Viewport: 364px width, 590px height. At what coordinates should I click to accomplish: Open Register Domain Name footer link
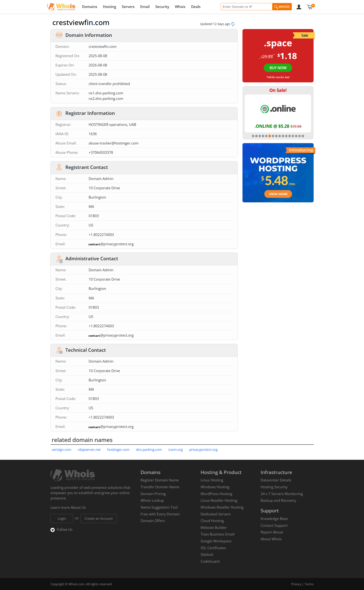160,480
